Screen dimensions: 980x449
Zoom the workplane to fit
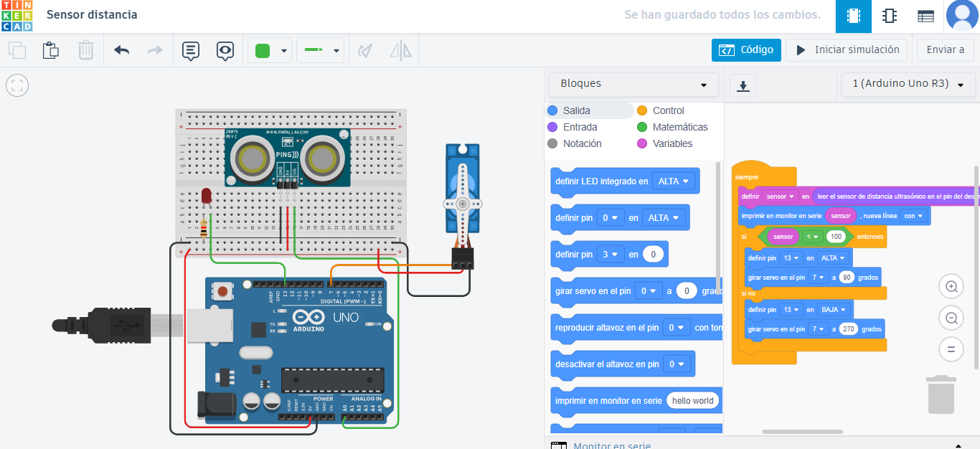[x=17, y=86]
